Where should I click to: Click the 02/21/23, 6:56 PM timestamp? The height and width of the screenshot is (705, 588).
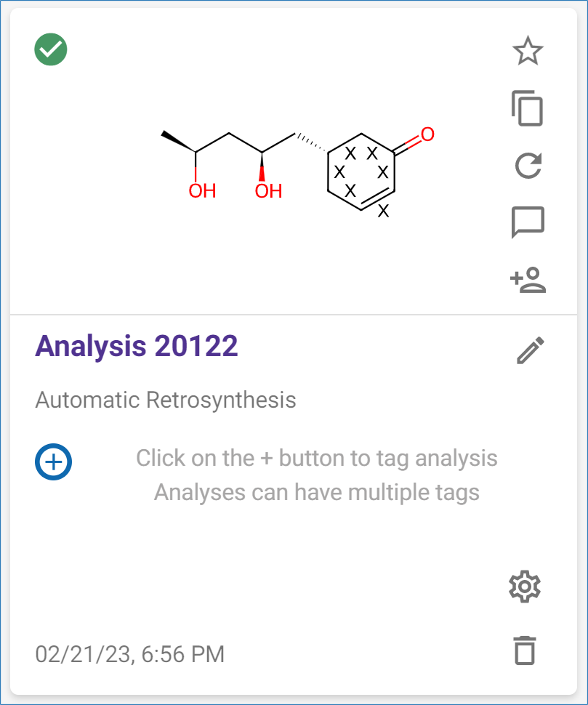[x=130, y=654]
